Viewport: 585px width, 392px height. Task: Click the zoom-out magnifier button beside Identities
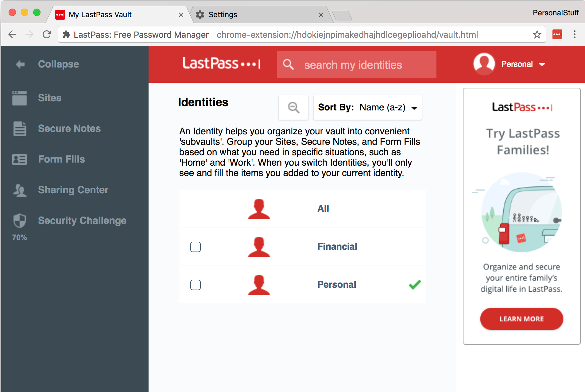point(293,107)
